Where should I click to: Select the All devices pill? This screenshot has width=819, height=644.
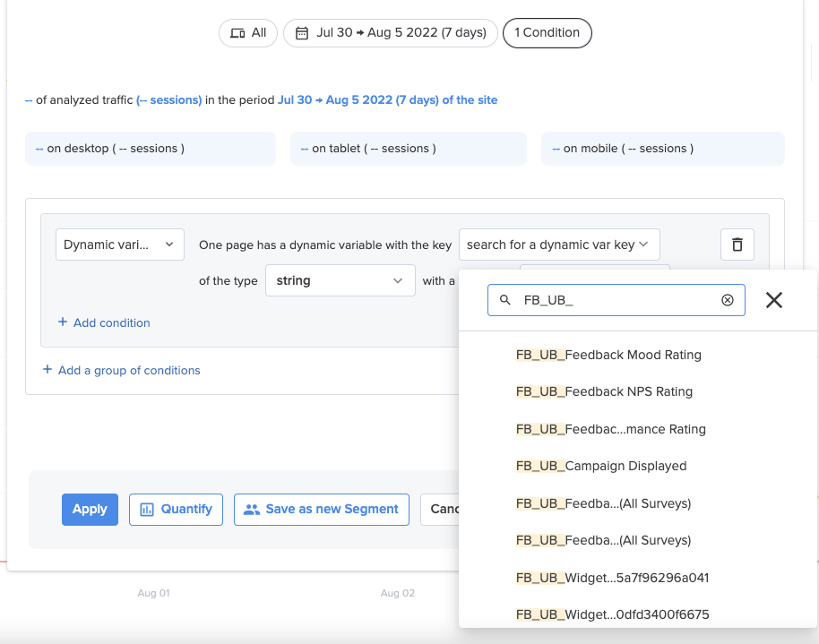point(247,32)
